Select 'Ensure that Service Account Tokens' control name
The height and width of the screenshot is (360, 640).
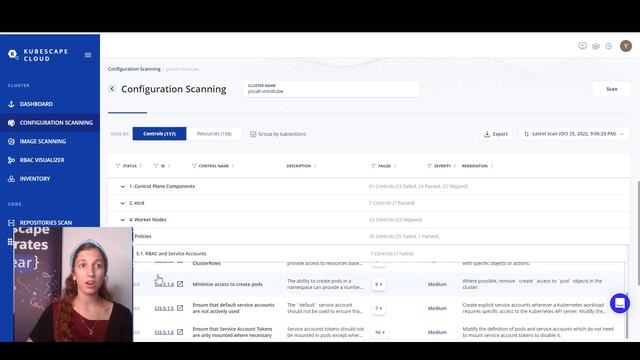[x=232, y=332]
